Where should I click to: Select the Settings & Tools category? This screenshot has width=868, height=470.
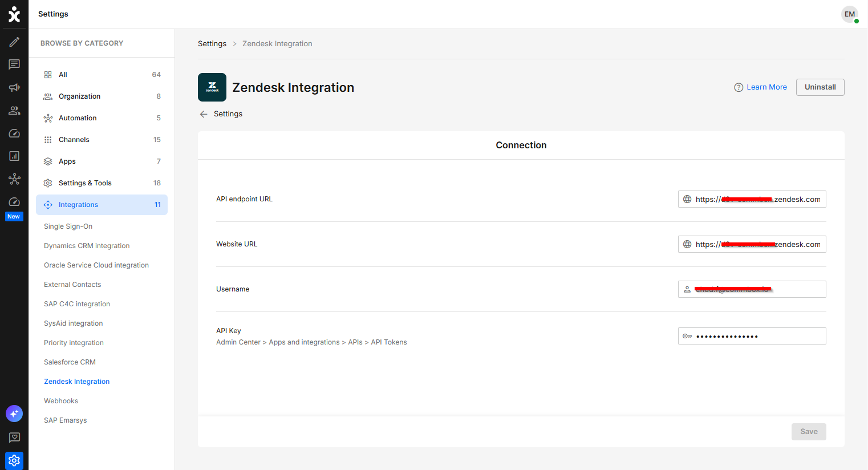[102, 183]
